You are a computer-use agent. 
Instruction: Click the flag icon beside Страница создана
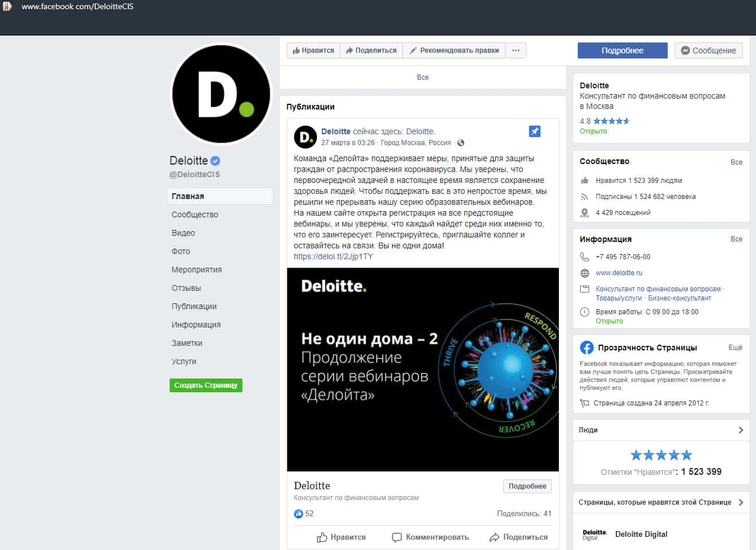click(585, 403)
